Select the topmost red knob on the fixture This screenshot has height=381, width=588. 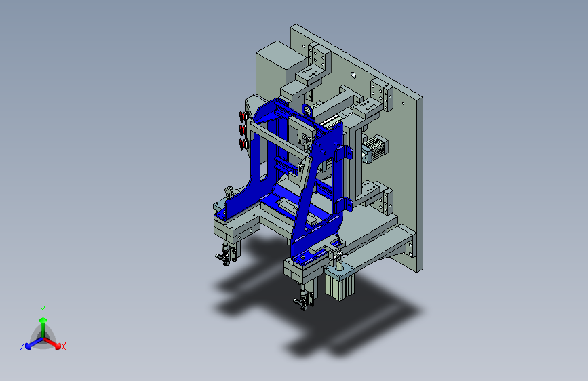(x=242, y=116)
